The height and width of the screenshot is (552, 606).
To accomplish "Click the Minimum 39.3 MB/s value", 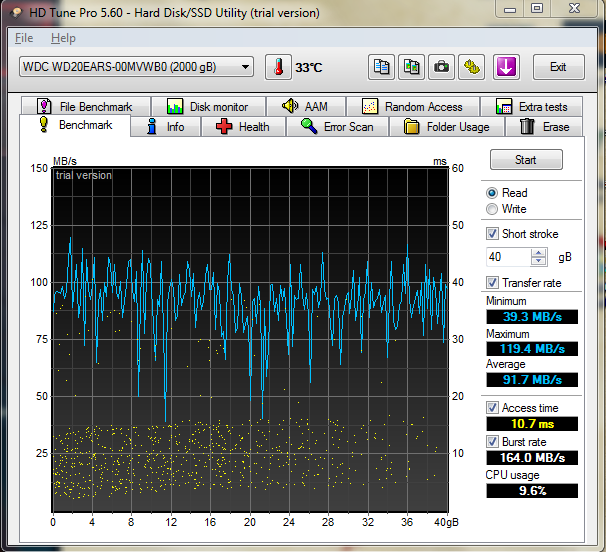I will [532, 317].
